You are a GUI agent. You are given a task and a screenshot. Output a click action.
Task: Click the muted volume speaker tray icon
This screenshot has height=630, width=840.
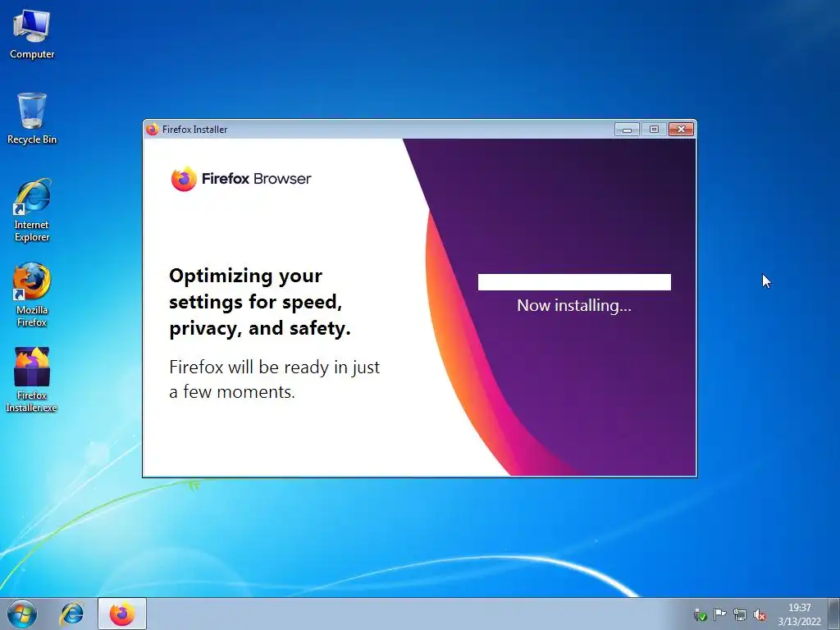(x=759, y=614)
